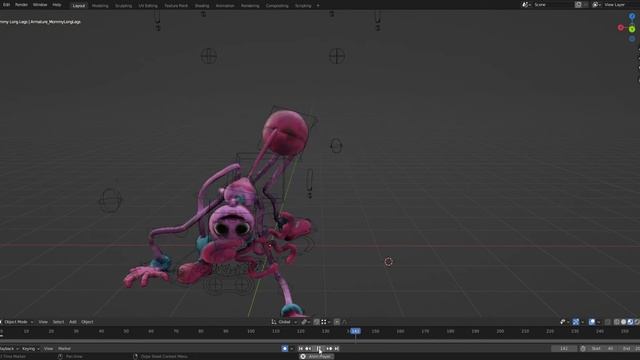Open the pivot point dropdown

click(305, 322)
